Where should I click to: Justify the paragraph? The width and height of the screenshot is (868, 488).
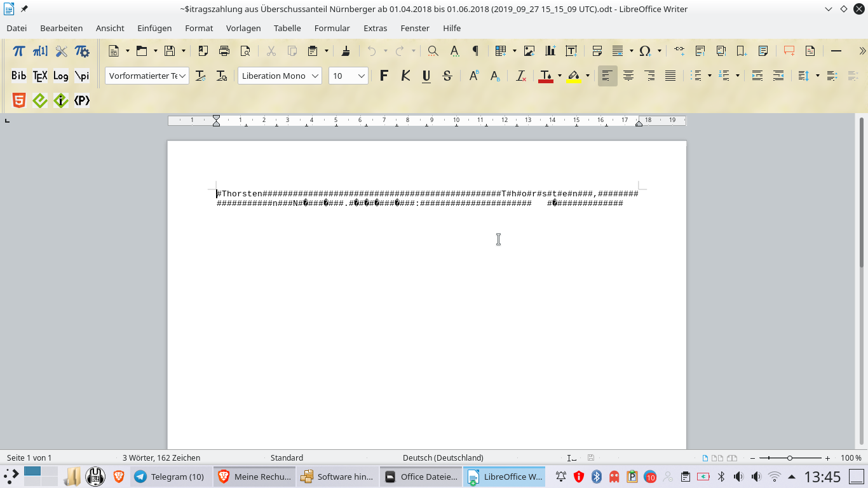670,76
